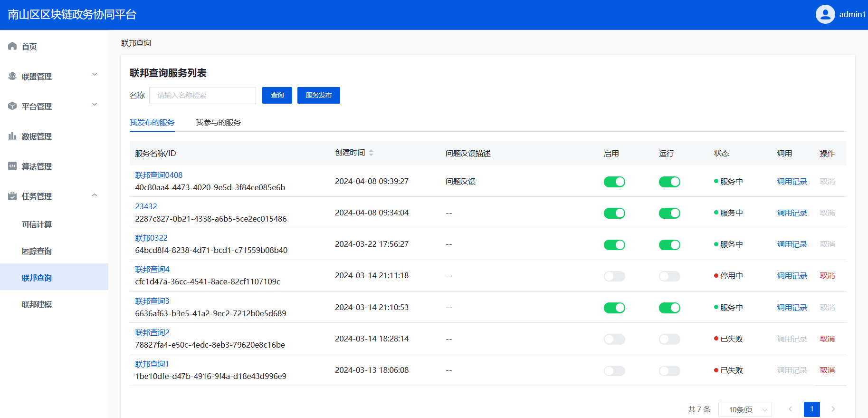
Task: Turn on 运行 switch for 联邦查询4
Action: click(669, 276)
